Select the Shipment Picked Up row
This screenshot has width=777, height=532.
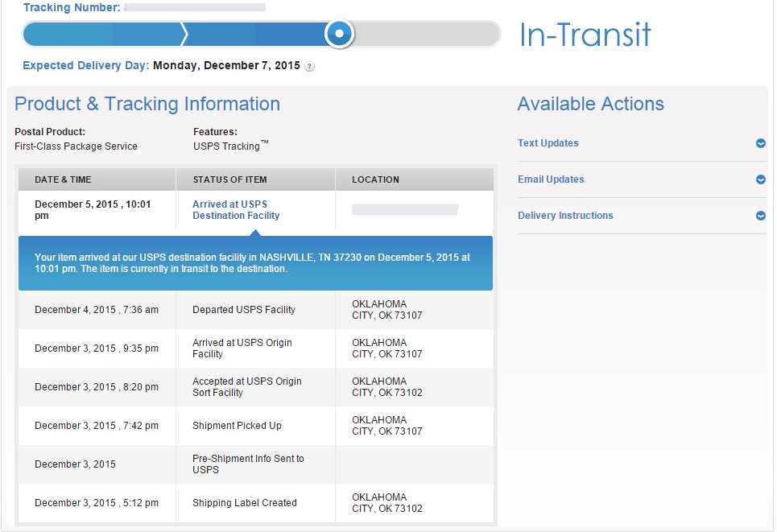coord(256,426)
